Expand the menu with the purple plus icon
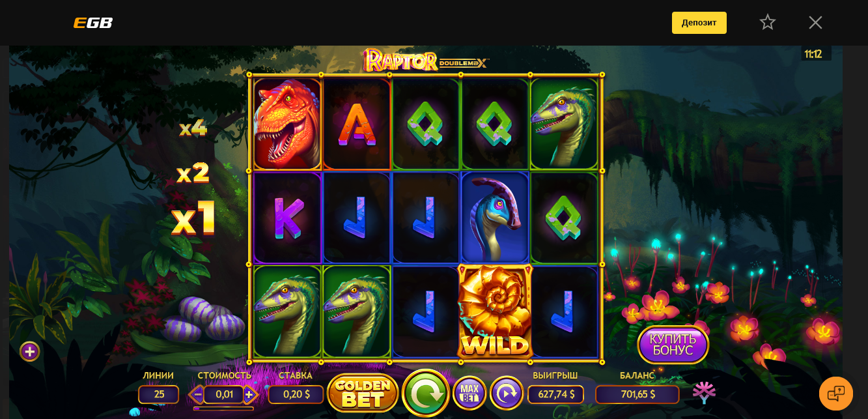 pos(29,351)
